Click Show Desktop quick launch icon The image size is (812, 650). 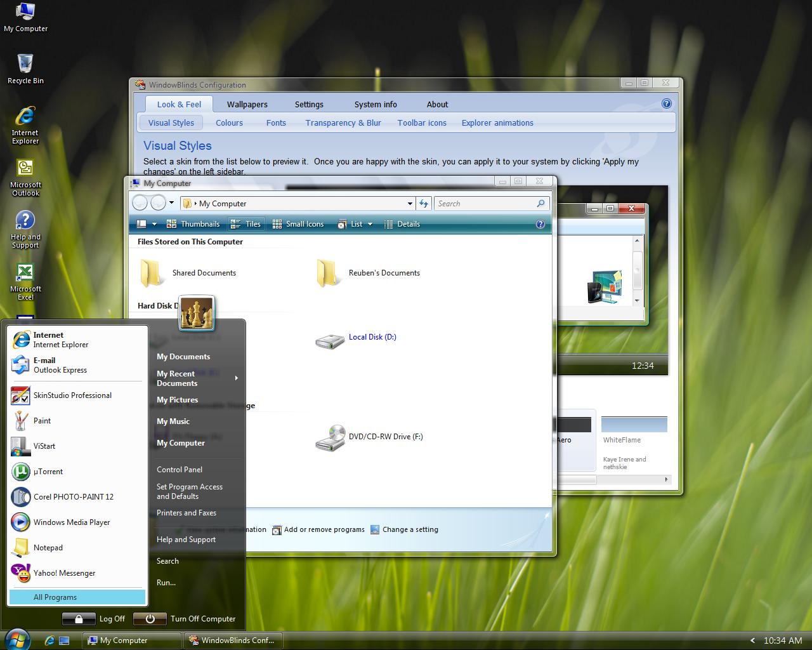64,640
